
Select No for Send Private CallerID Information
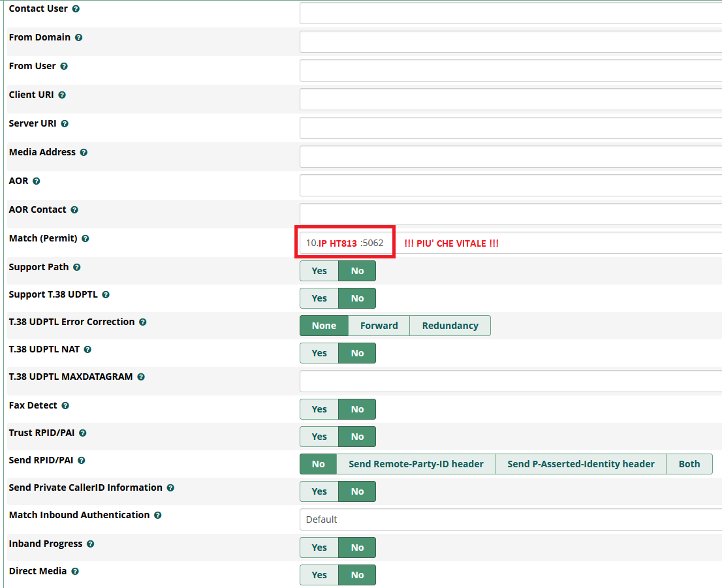pyautogui.click(x=357, y=491)
